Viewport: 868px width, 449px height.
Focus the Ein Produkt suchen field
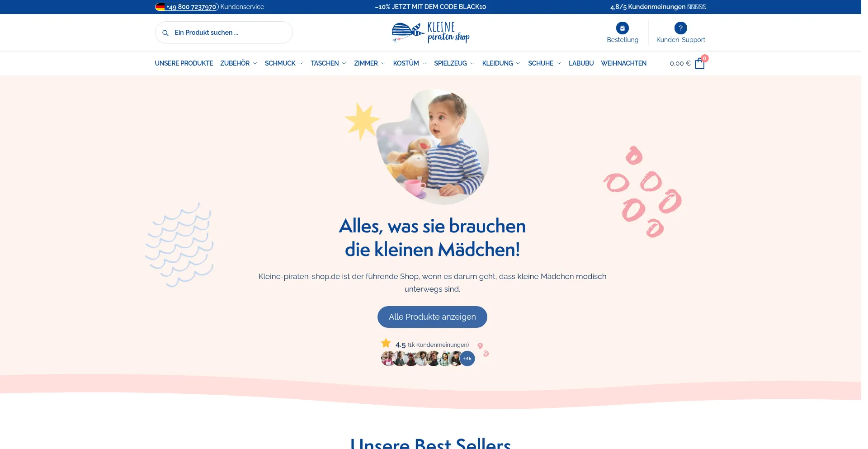click(x=224, y=33)
